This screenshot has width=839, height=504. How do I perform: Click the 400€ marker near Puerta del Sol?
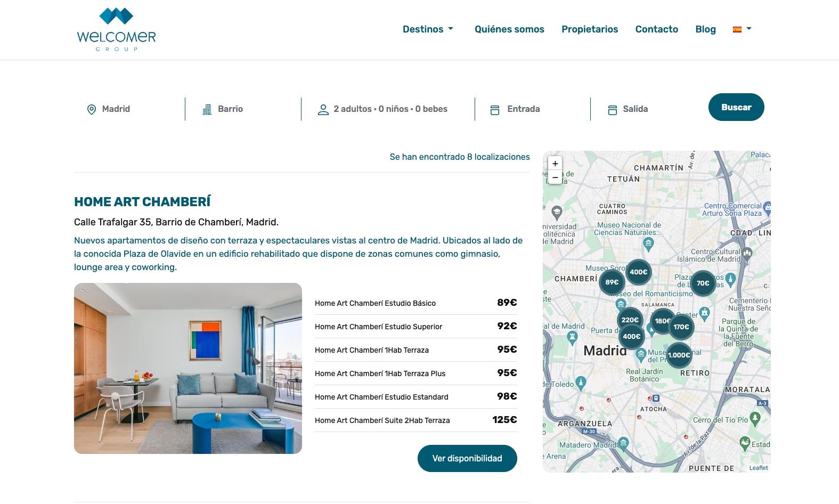point(631,337)
